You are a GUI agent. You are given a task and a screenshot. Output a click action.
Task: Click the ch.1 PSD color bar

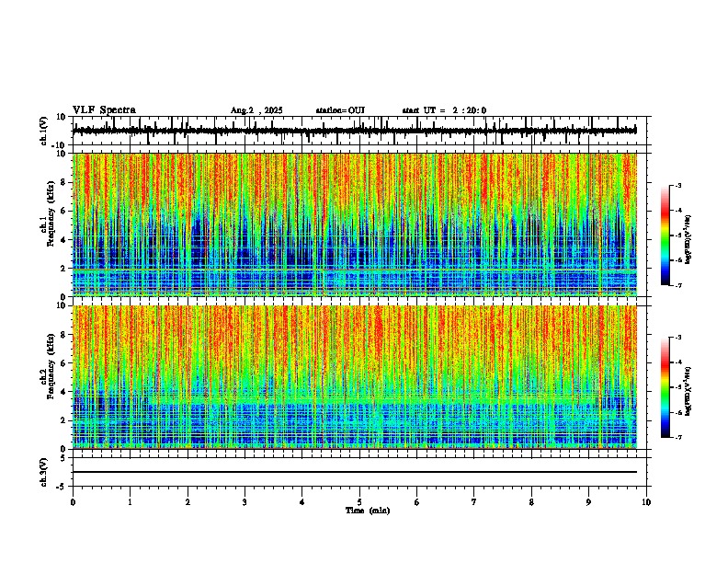click(665, 236)
